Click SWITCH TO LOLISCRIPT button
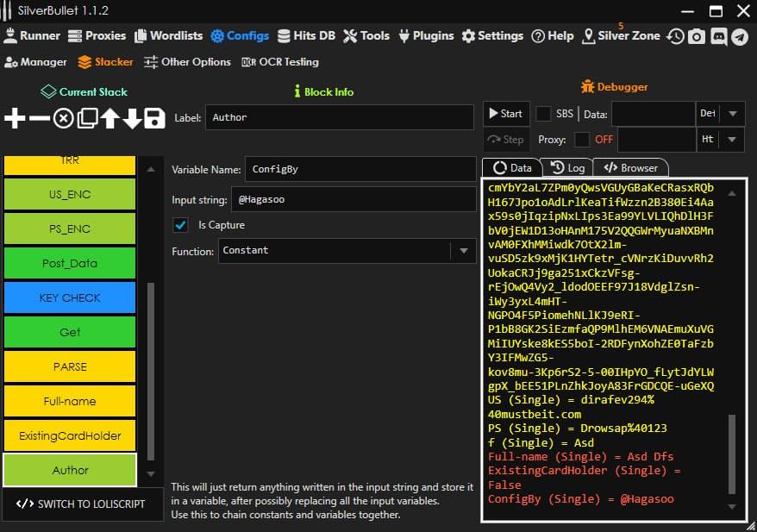757x532 pixels. (x=82, y=504)
